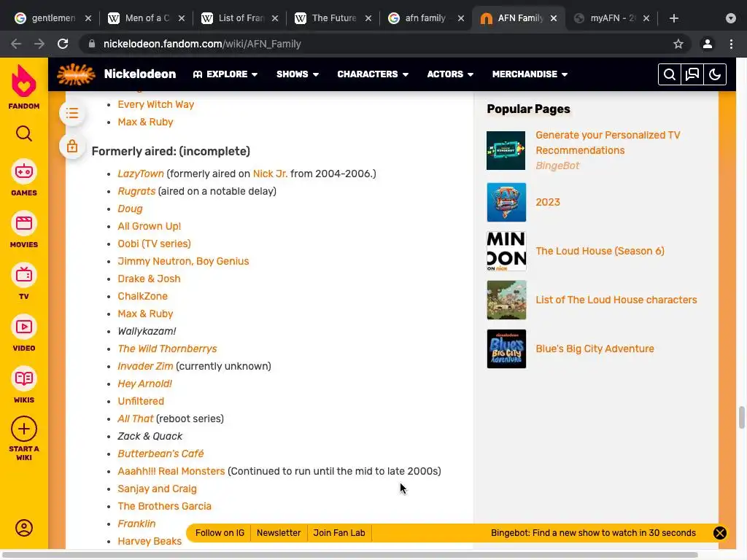The image size is (747, 560).
Task: Open the Rugrats link
Action: (x=136, y=192)
